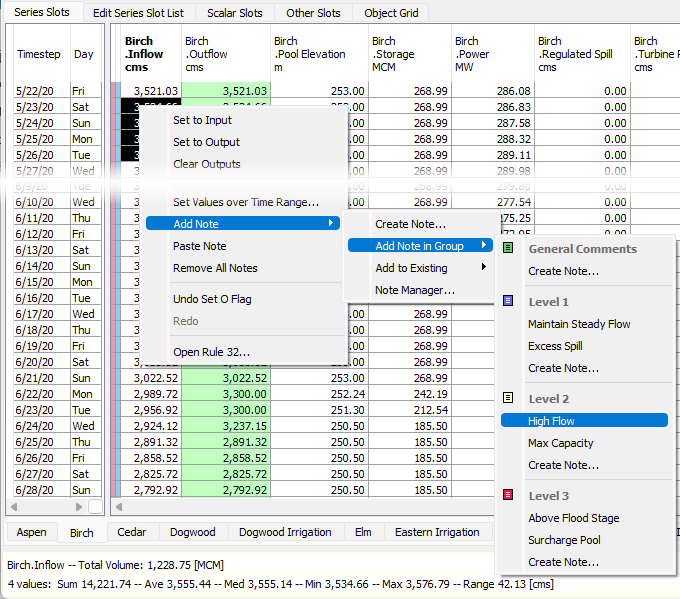The height and width of the screenshot is (599, 680).
Task: Click the Birch Pool Elevation column header
Action: pos(310,54)
